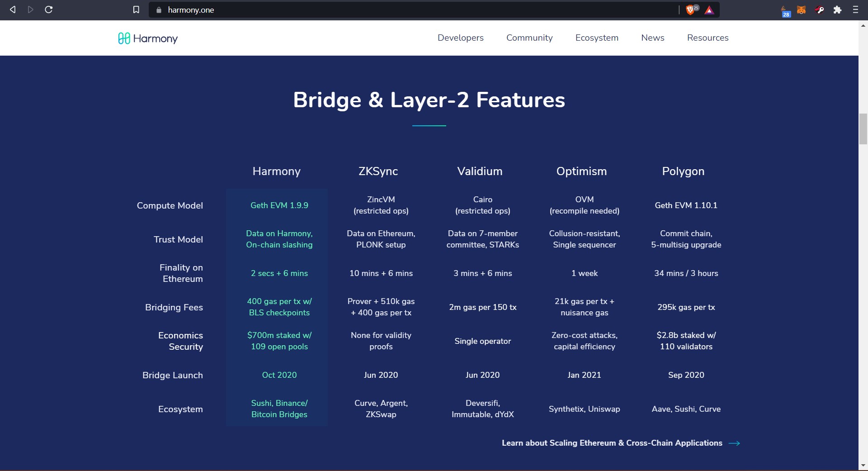Click $2.8b staked w/ 110 validators
868x471 pixels.
point(686,341)
